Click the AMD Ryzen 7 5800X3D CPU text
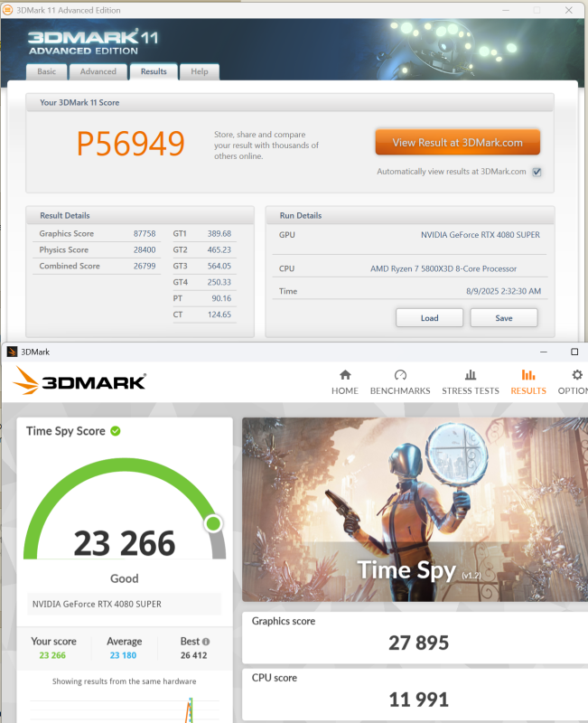Image resolution: width=588 pixels, height=723 pixels. click(x=443, y=268)
